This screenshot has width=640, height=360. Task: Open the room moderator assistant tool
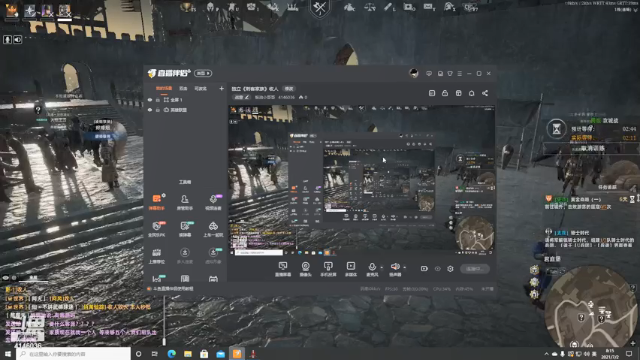pyautogui.click(x=184, y=202)
